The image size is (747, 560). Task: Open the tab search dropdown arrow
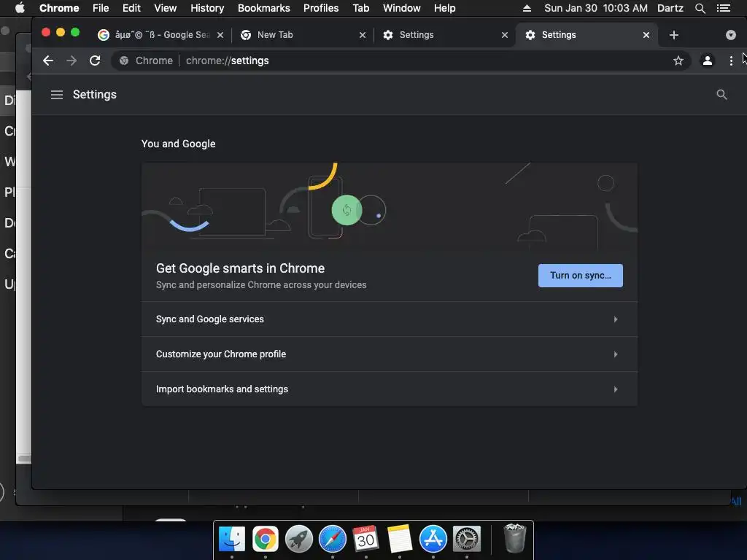click(730, 35)
